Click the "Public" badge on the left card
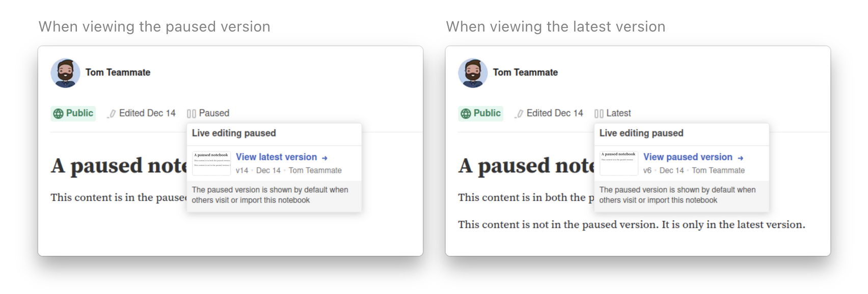Image resolution: width=868 pixels, height=294 pixels. [x=73, y=113]
